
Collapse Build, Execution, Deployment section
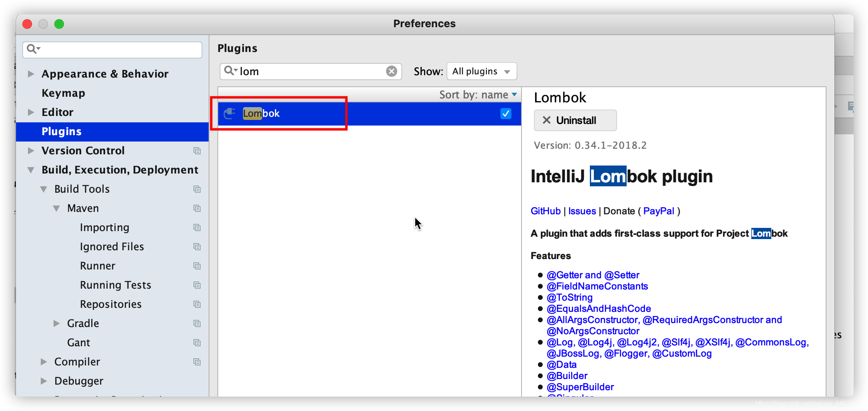click(31, 170)
